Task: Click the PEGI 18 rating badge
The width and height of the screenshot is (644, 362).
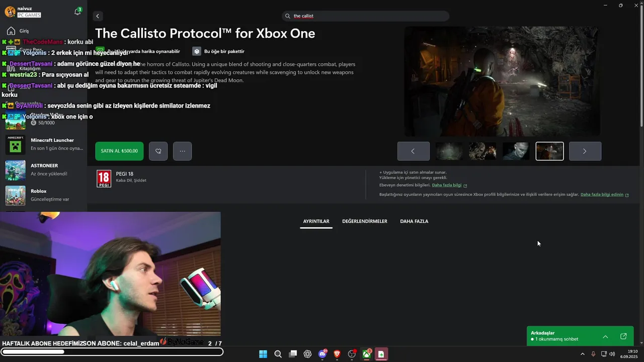Action: [104, 178]
